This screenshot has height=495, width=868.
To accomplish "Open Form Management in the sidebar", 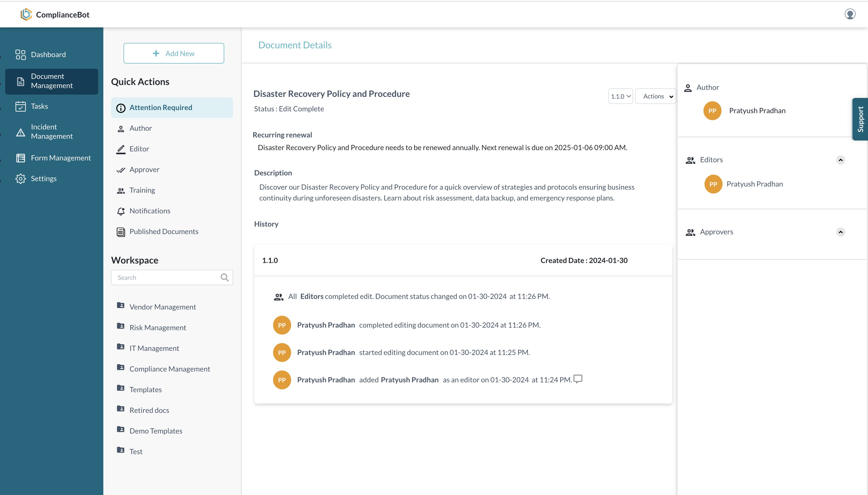I will 60,158.
